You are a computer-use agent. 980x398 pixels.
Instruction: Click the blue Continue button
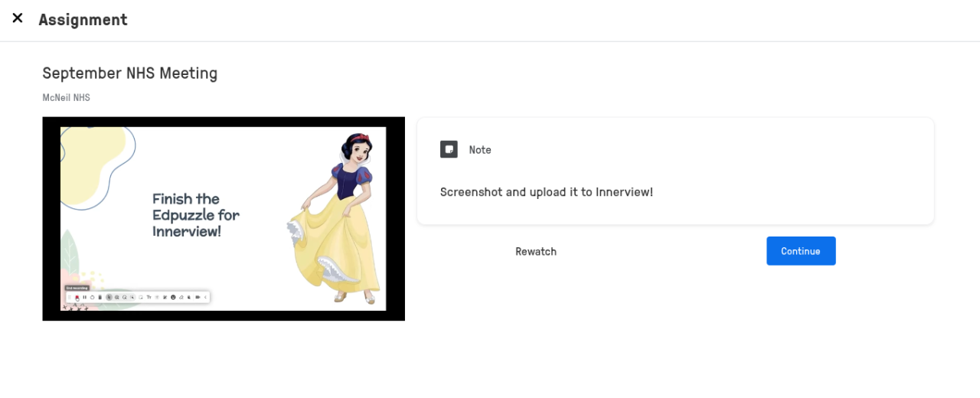point(801,251)
